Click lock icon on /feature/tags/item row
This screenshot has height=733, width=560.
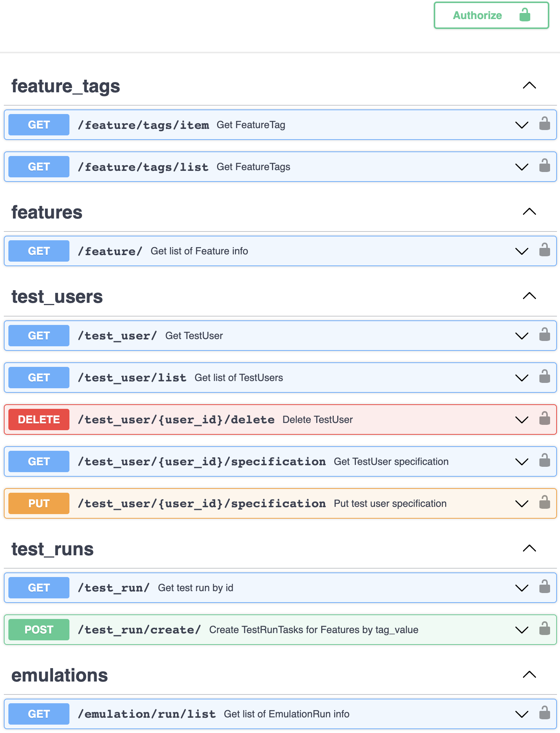click(544, 124)
